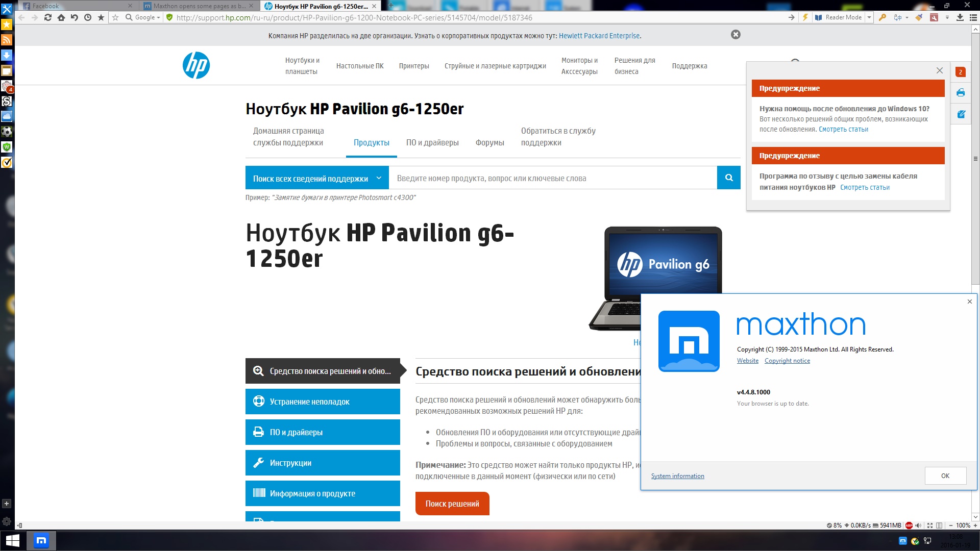Click the print icon beside alert panel
The image size is (980, 551).
tap(961, 93)
